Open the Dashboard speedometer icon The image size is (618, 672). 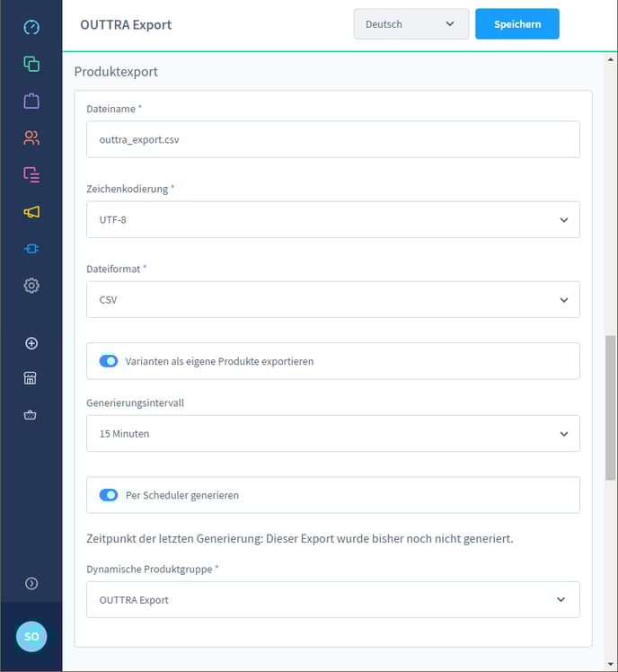coord(31,27)
